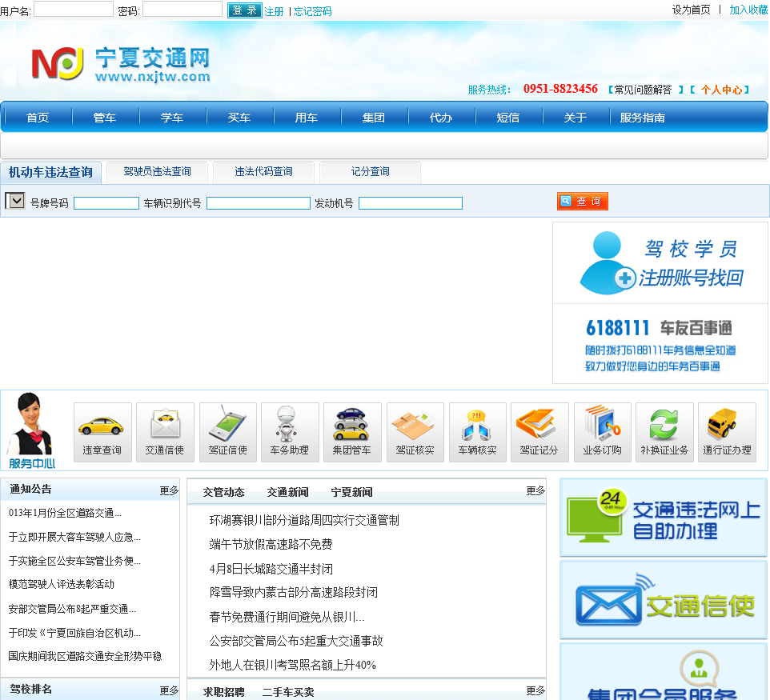
Task: Switch to the 交管动态 news tab
Action: point(224,492)
